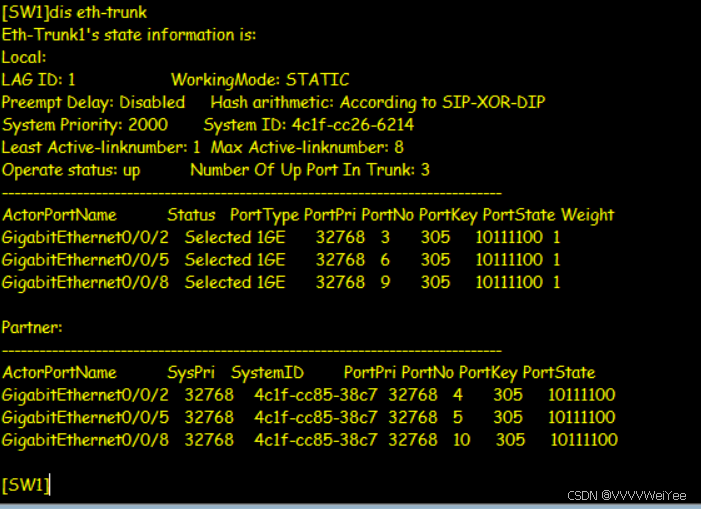This screenshot has width=701, height=509.
Task: Select 'System Priority: 2000' text
Action: [x=85, y=125]
